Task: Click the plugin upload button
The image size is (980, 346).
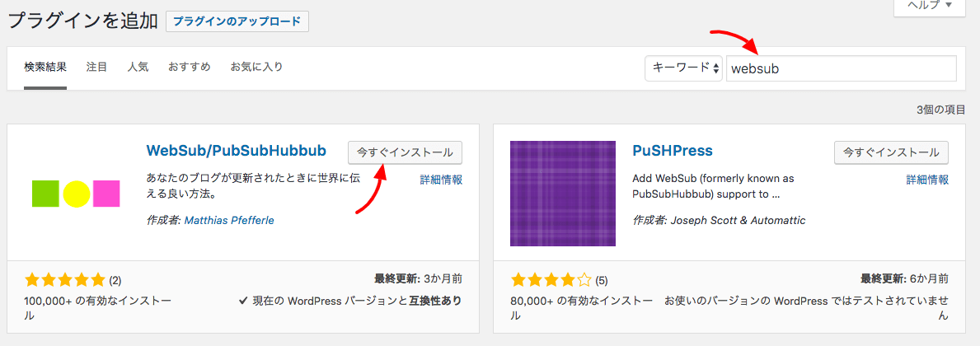Action: point(237,21)
